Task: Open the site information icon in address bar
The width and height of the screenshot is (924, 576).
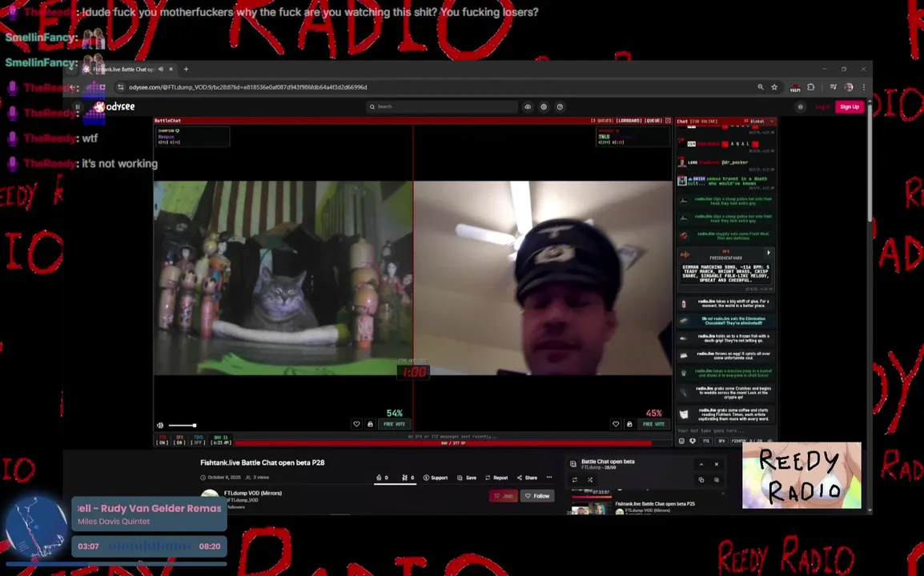Action: coord(121,87)
